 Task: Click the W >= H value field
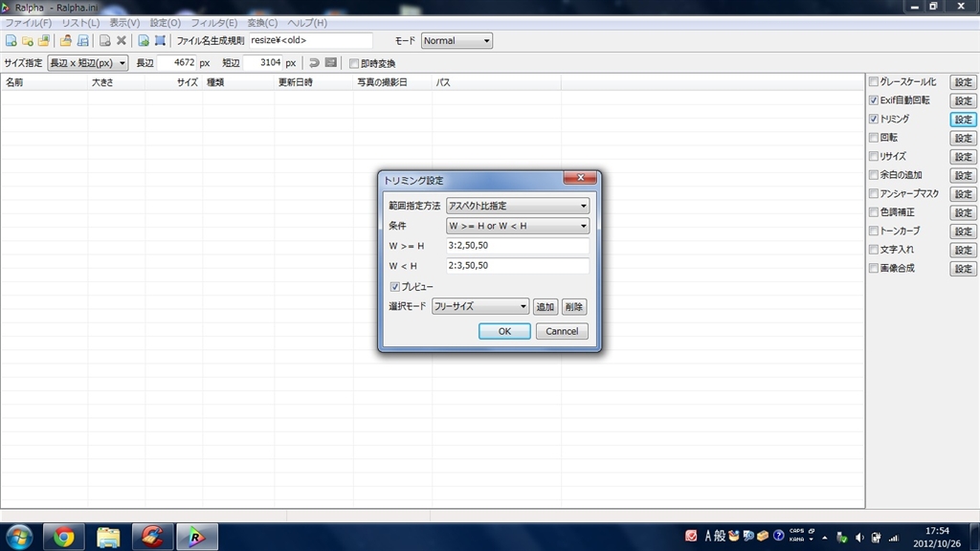pos(518,246)
